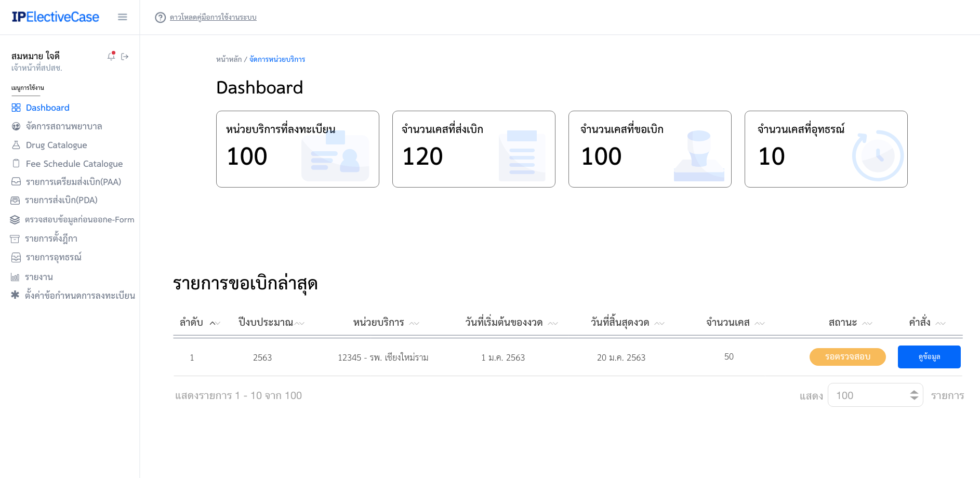The image size is (980, 478).
Task: Click the logout icon beside the user name
Action: [x=125, y=57]
